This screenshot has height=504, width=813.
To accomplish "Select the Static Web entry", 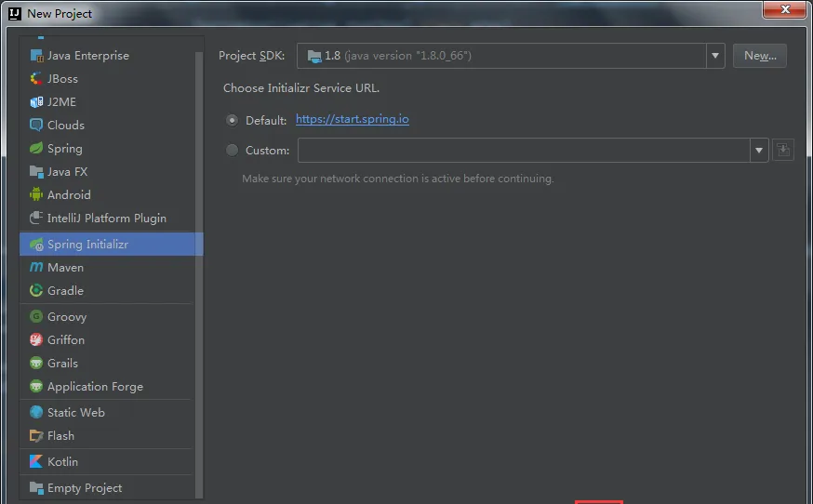I will [x=107, y=412].
